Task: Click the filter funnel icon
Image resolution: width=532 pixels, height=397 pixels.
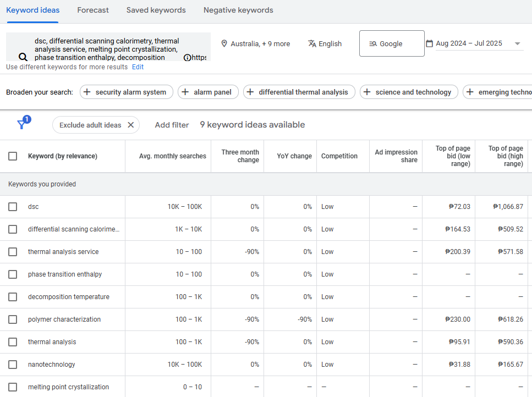Action: 21,125
